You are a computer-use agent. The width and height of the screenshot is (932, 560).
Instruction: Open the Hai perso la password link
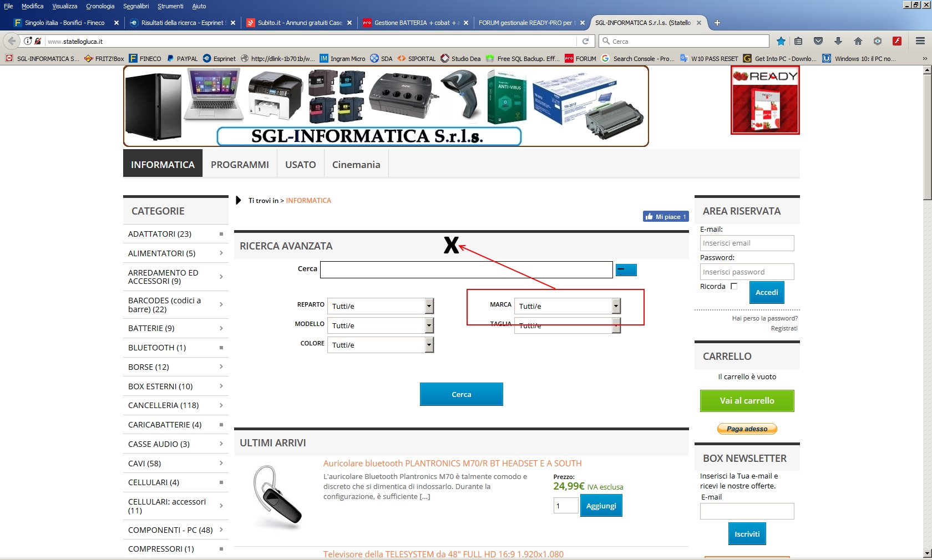pos(765,318)
